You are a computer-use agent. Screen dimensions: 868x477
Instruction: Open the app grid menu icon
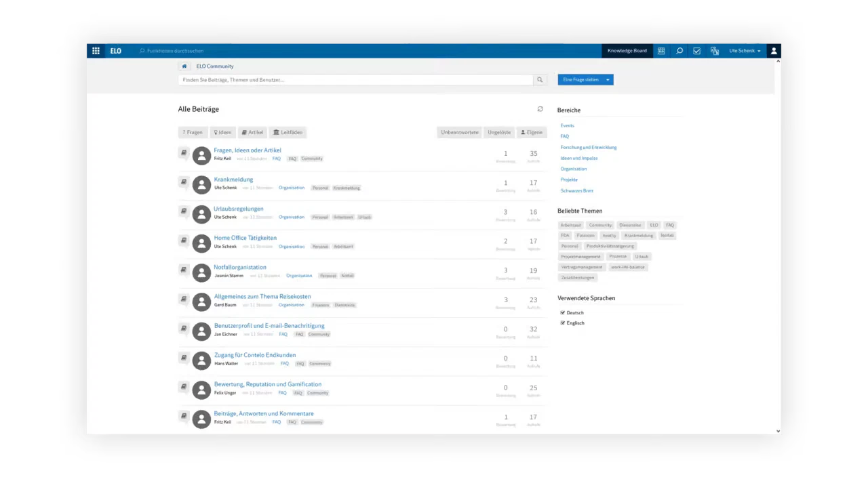(x=96, y=51)
